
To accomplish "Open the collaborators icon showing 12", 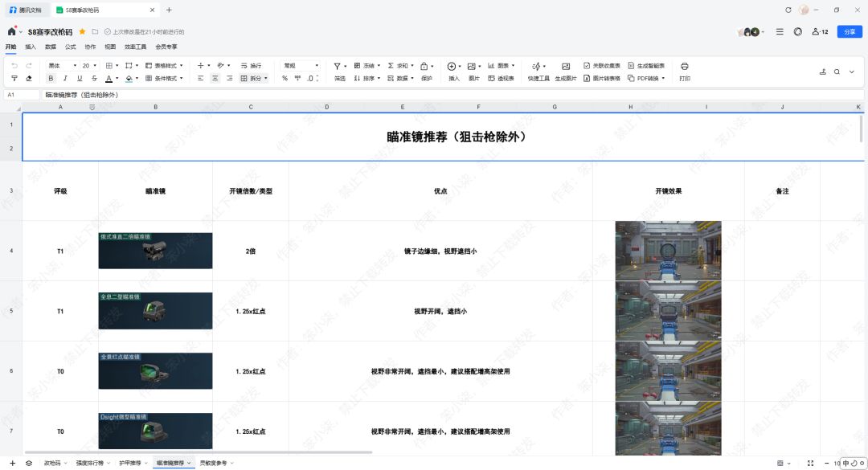I will (x=820, y=31).
